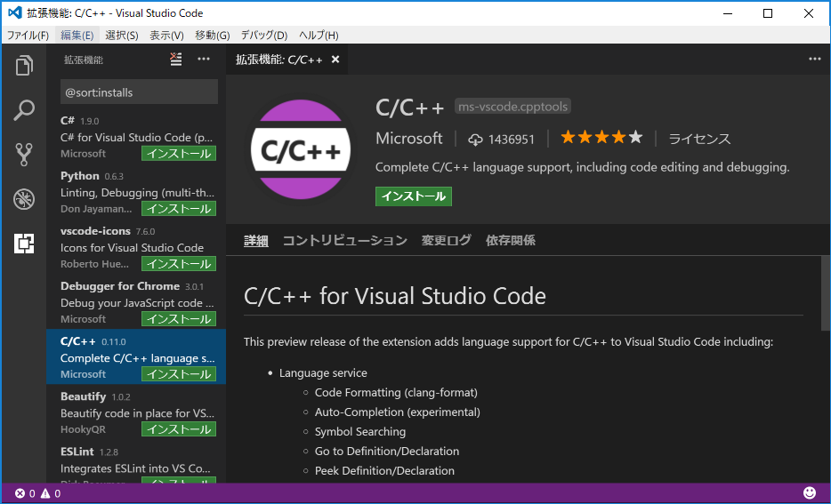This screenshot has height=504, width=831.
Task: Select the vscode-icons list item
Action: tap(136, 246)
